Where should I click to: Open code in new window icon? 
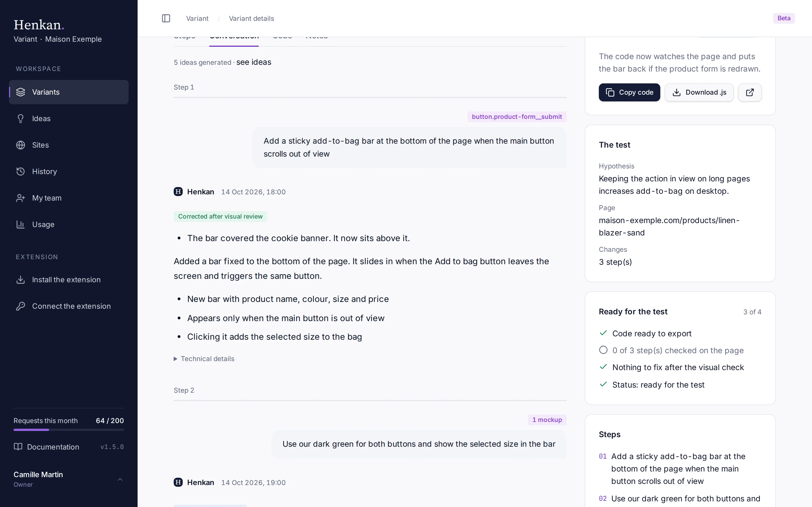click(750, 92)
